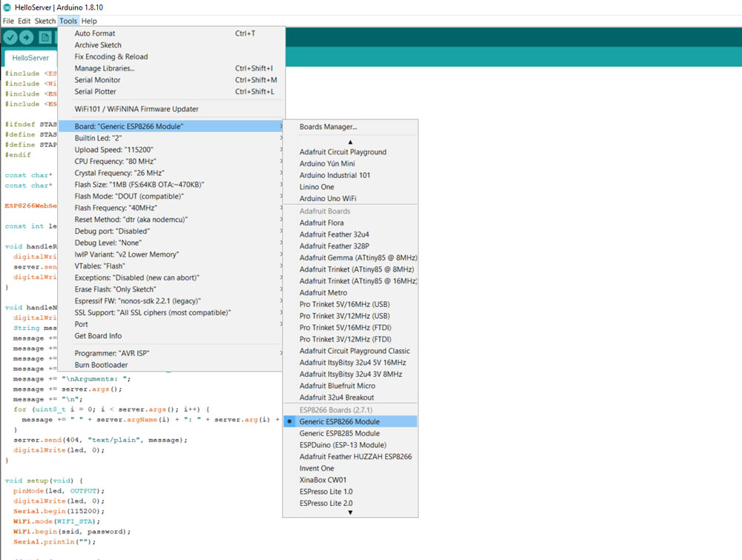Open Boards Manager...
Viewport: 742px width, 560px height.
(350, 127)
